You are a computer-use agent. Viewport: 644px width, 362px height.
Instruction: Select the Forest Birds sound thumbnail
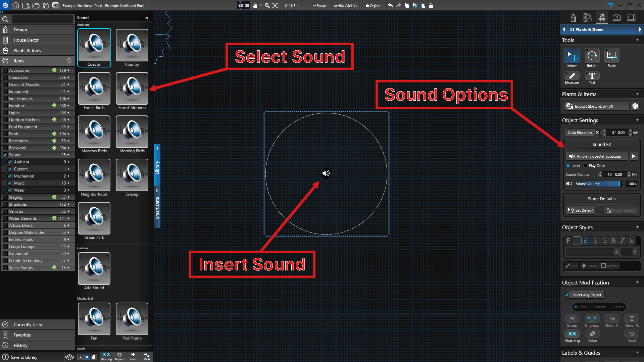pyautogui.click(x=94, y=89)
